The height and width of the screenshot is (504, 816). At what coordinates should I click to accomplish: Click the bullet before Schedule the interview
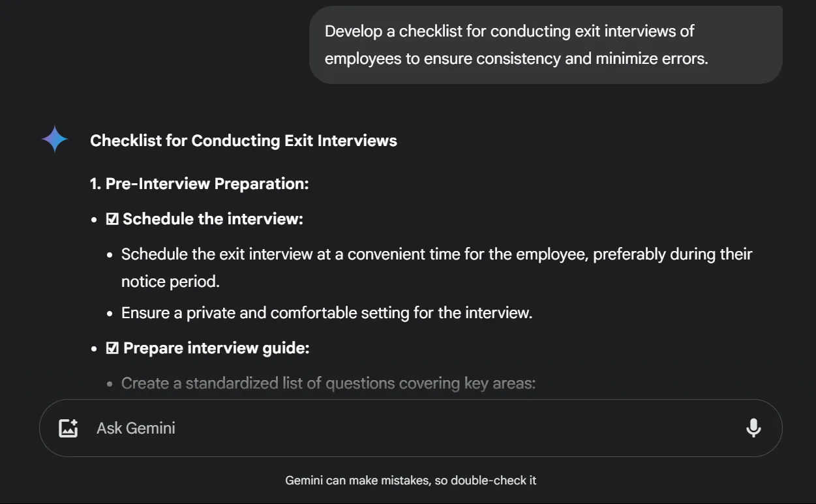[x=95, y=220]
